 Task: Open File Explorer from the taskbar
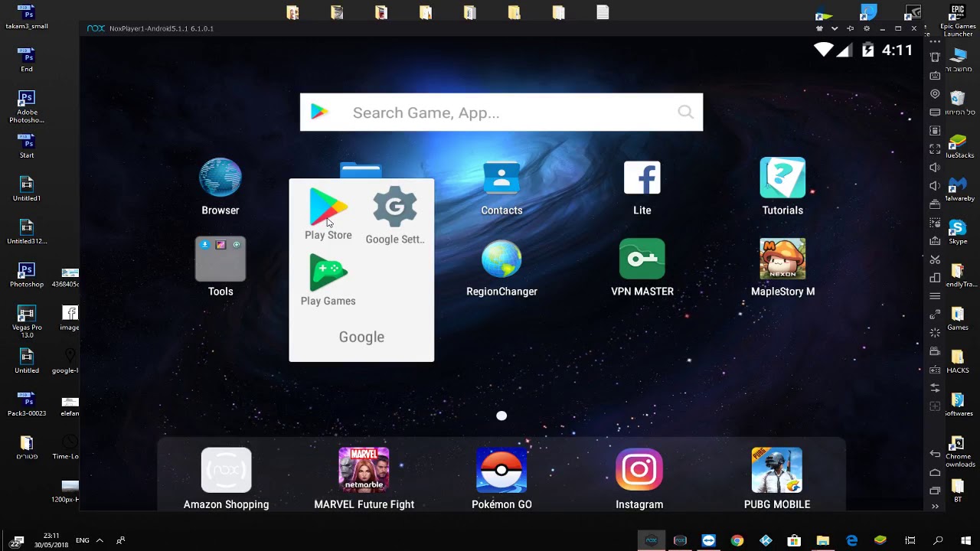click(823, 540)
